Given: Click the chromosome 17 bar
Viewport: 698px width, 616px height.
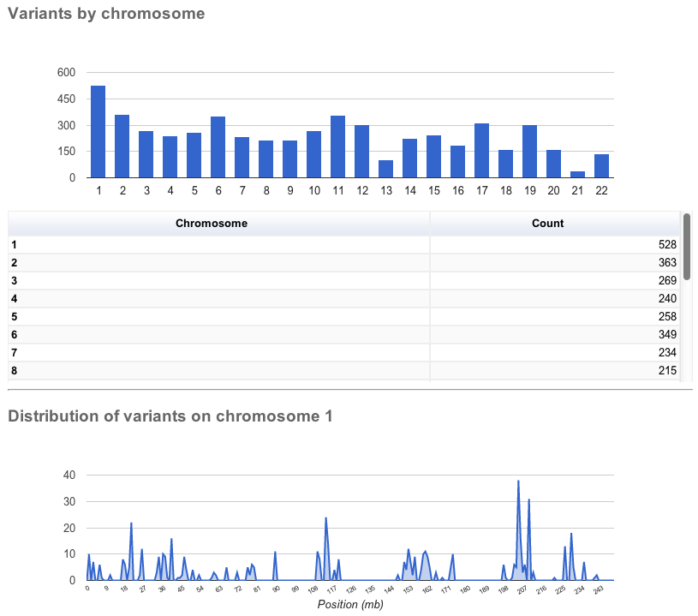Looking at the screenshot, I should tap(481, 151).
